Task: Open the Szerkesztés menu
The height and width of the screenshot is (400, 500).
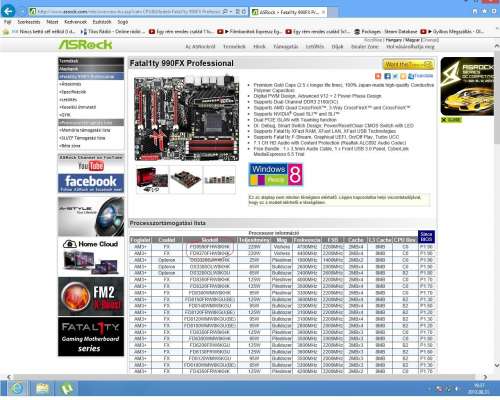Action: tap(29, 22)
